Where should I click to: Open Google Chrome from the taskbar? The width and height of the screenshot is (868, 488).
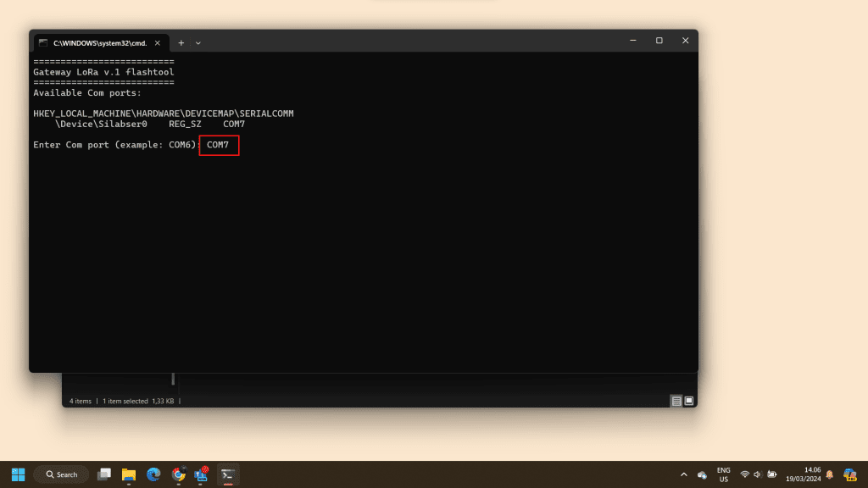click(178, 474)
